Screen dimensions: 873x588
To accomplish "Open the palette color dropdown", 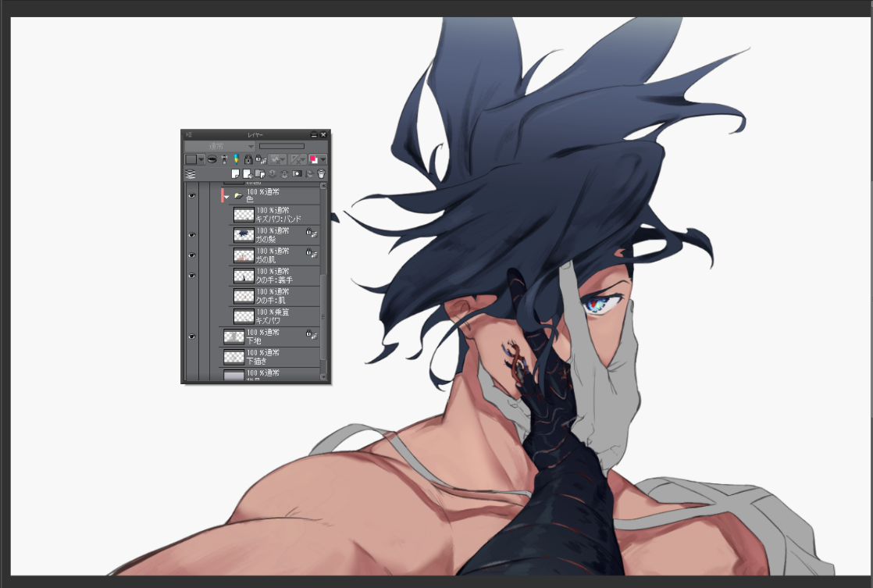I will pyautogui.click(x=323, y=159).
